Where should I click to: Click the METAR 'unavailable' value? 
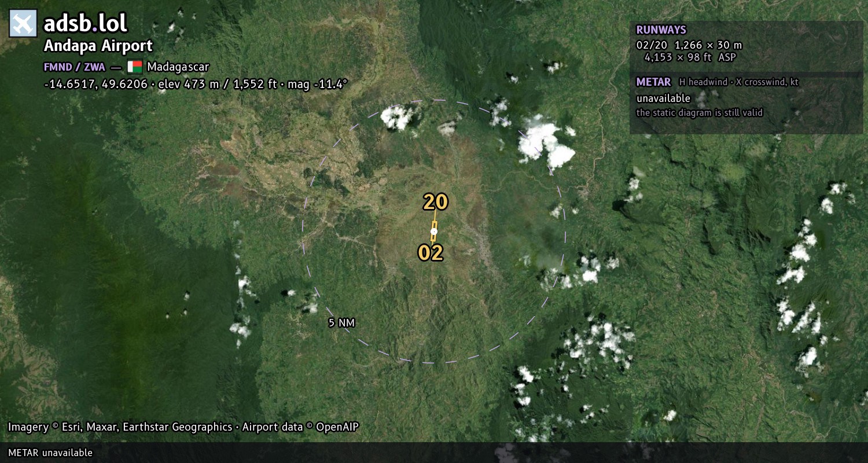pyautogui.click(x=663, y=98)
